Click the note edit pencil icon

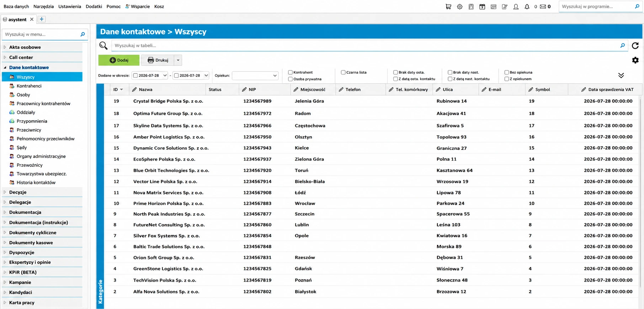[x=505, y=6]
